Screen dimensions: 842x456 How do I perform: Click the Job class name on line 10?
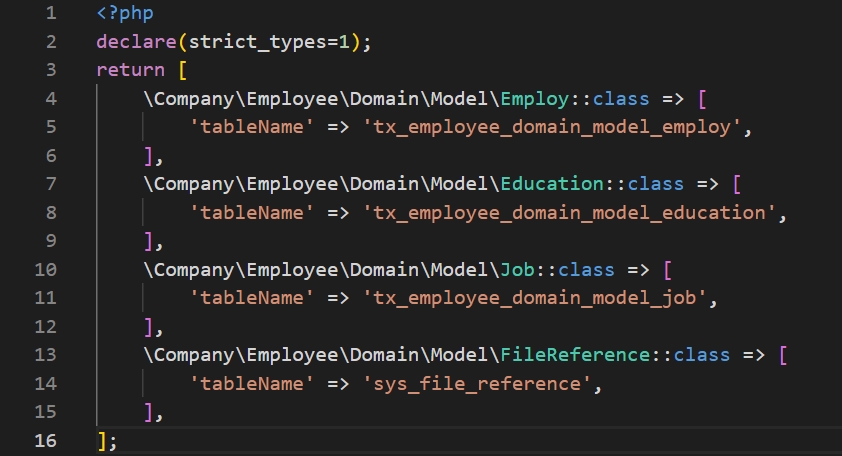(x=517, y=270)
